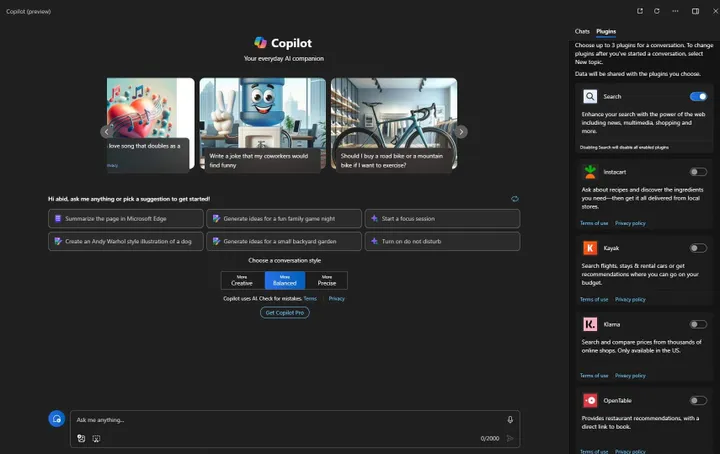Click 'Choose a conversation style' label
720x454 pixels.
pyautogui.click(x=284, y=260)
